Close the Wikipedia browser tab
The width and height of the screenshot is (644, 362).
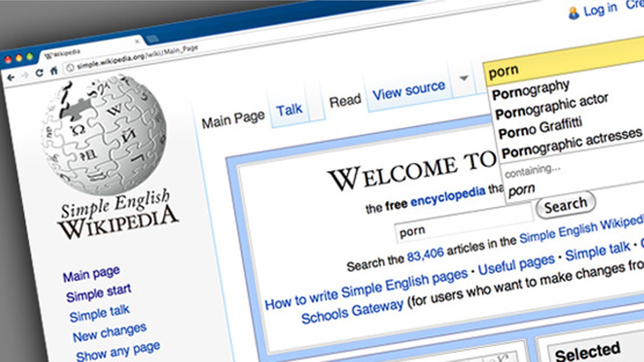137,41
